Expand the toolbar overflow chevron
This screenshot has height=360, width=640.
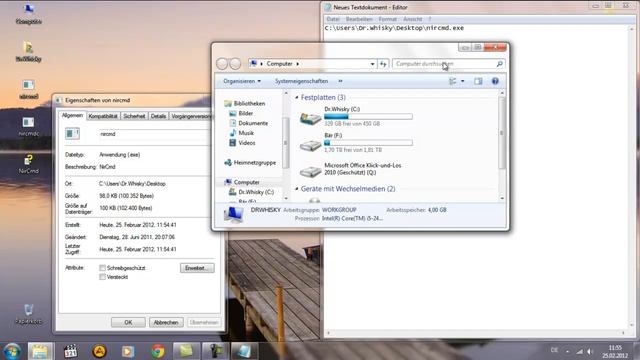340,81
